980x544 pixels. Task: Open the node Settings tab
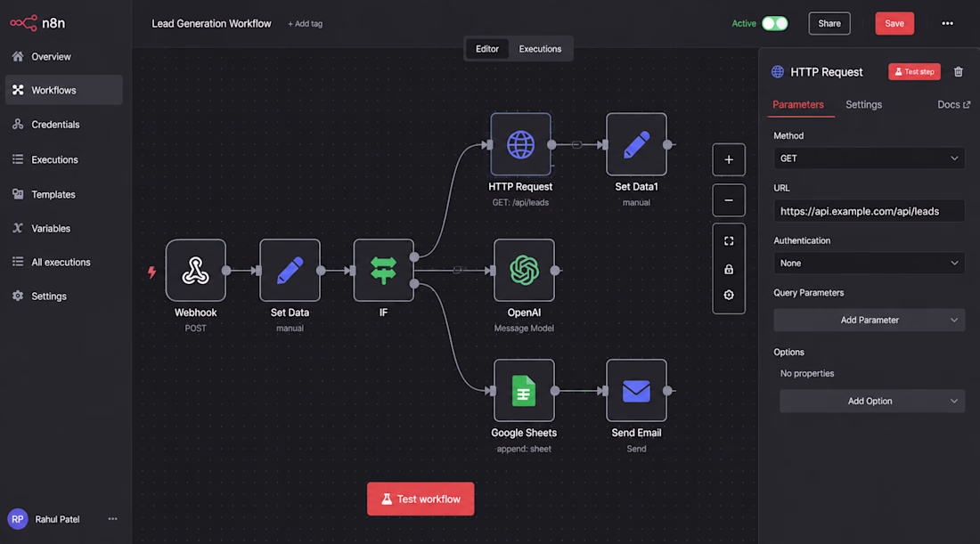(x=864, y=105)
